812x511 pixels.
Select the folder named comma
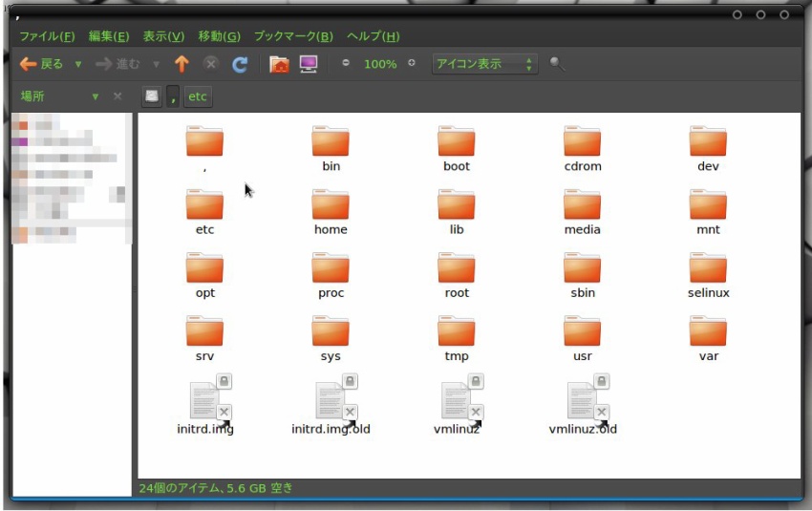(x=205, y=141)
